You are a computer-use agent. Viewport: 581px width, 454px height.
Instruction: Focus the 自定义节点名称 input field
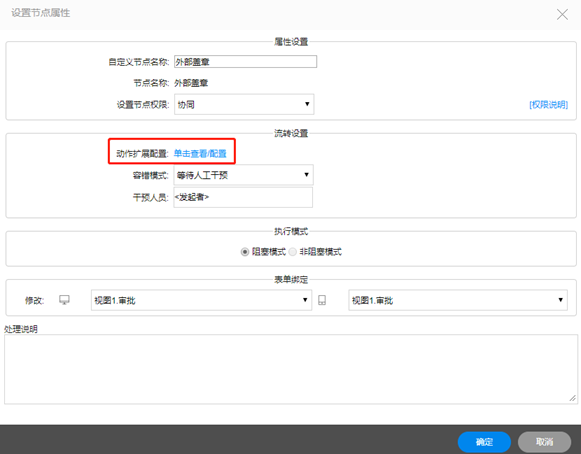tap(245, 62)
